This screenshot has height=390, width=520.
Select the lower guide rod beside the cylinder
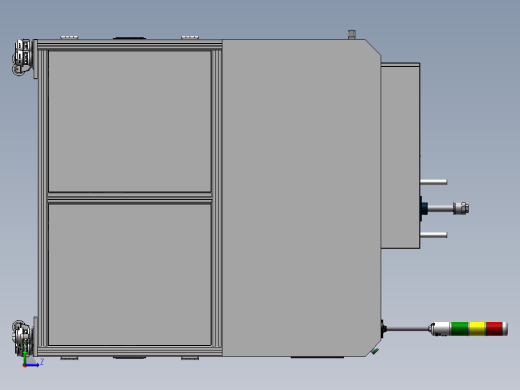[434, 235]
